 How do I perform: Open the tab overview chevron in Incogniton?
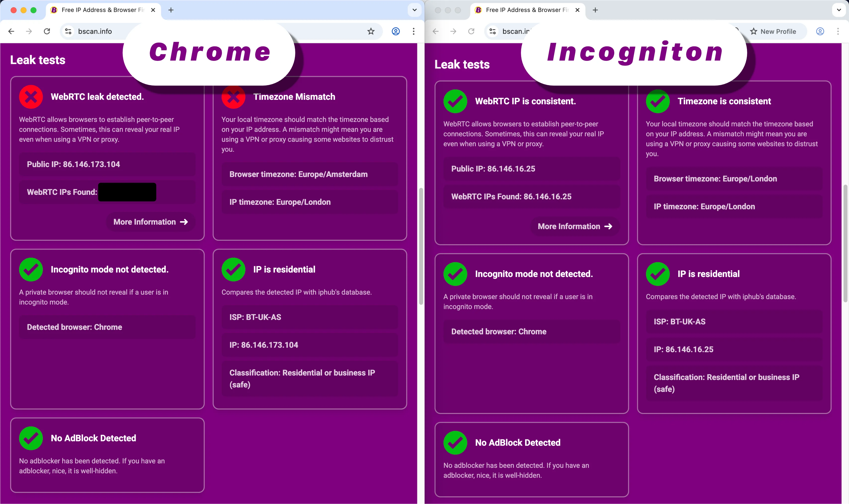(839, 10)
